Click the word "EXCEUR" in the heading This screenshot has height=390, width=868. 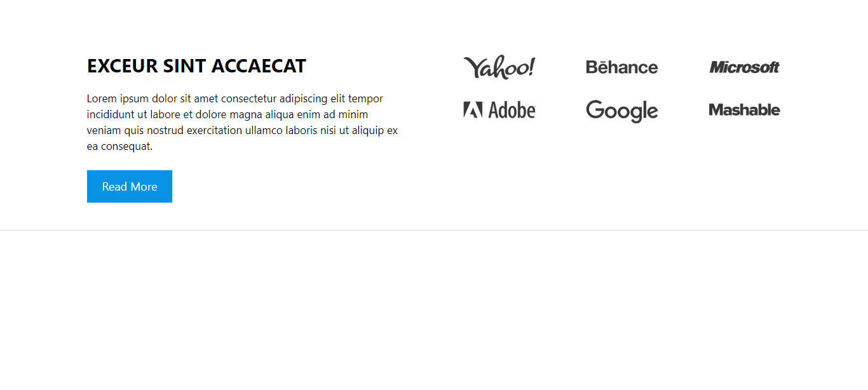[122, 66]
